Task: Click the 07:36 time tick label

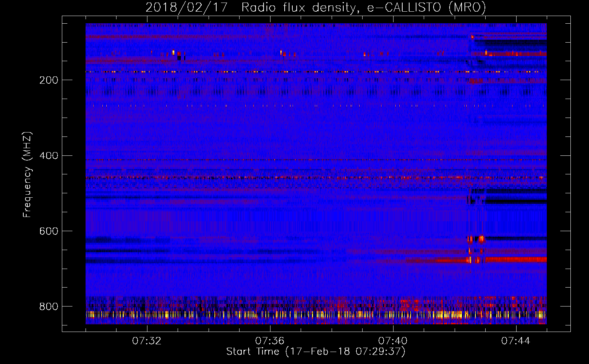Action: tap(270, 341)
